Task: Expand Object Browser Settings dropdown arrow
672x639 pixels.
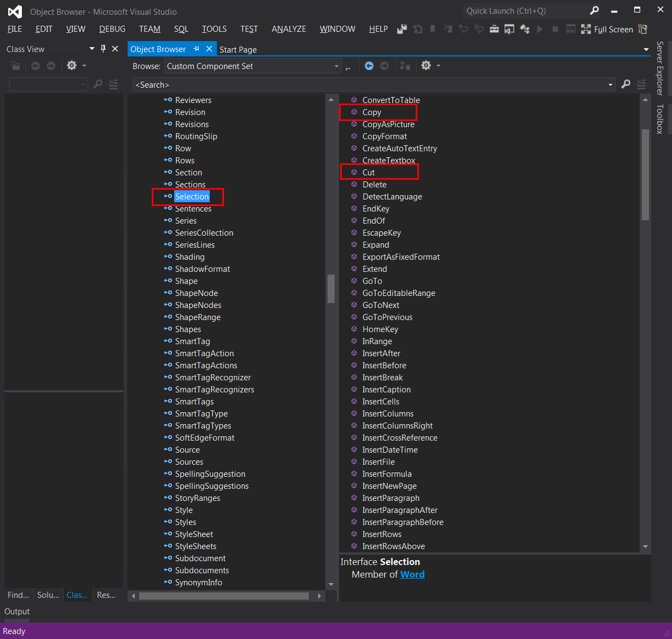Action: pos(438,66)
